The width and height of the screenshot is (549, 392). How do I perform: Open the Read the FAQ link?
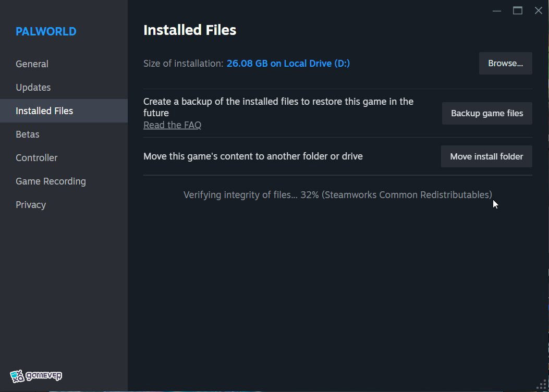(172, 125)
